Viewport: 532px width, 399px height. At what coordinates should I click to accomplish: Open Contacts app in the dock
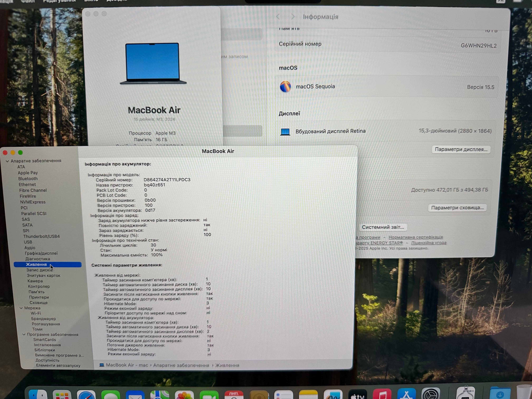pos(259,395)
